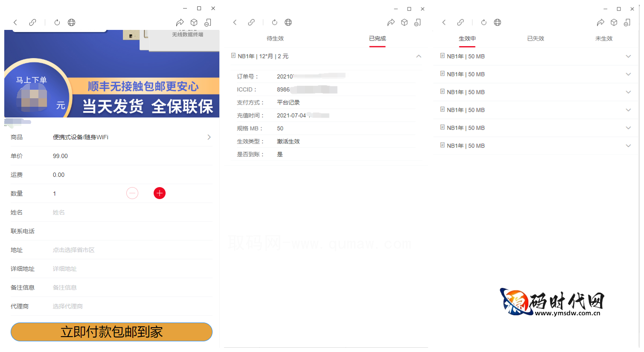The width and height of the screenshot is (644, 352).
Task: Minimize the left window
Action: (x=185, y=8)
